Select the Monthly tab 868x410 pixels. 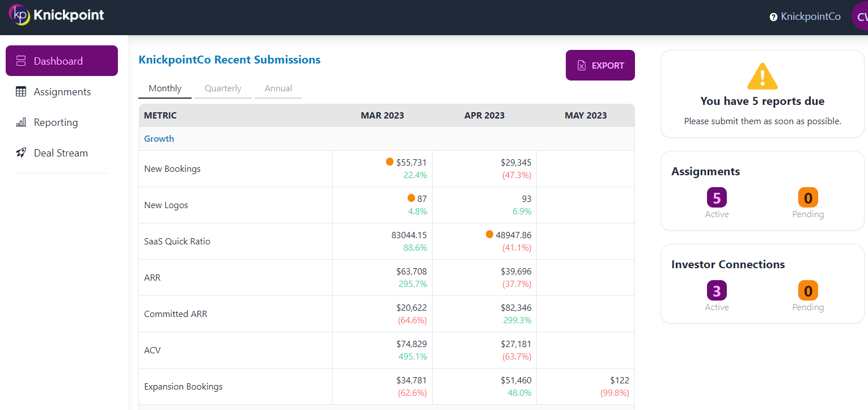(x=165, y=88)
